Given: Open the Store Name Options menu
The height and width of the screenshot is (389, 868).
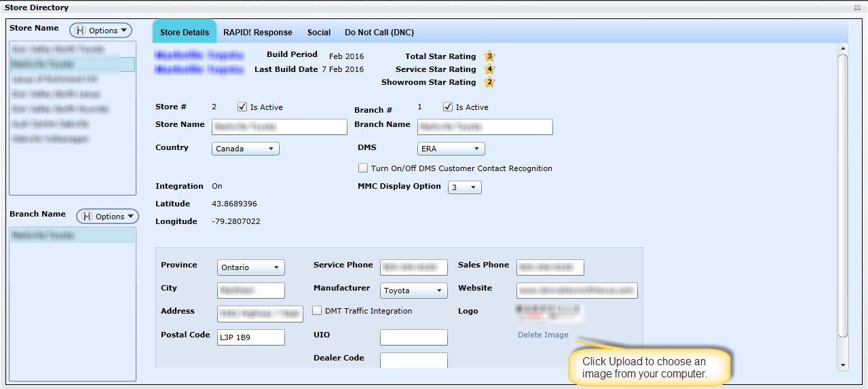Looking at the screenshot, I should click(x=100, y=31).
